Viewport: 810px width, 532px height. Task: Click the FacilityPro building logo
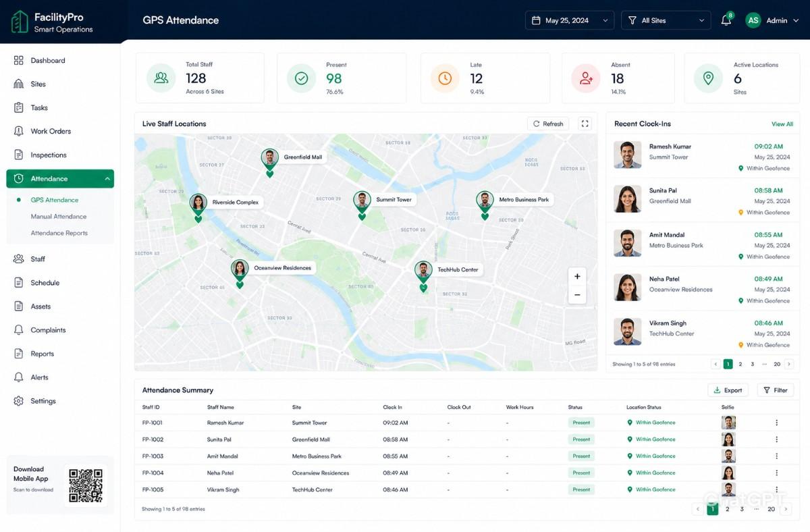click(20, 22)
